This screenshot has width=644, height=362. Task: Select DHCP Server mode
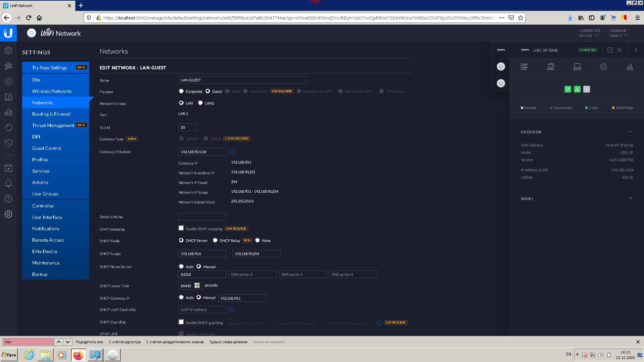pos(181,240)
